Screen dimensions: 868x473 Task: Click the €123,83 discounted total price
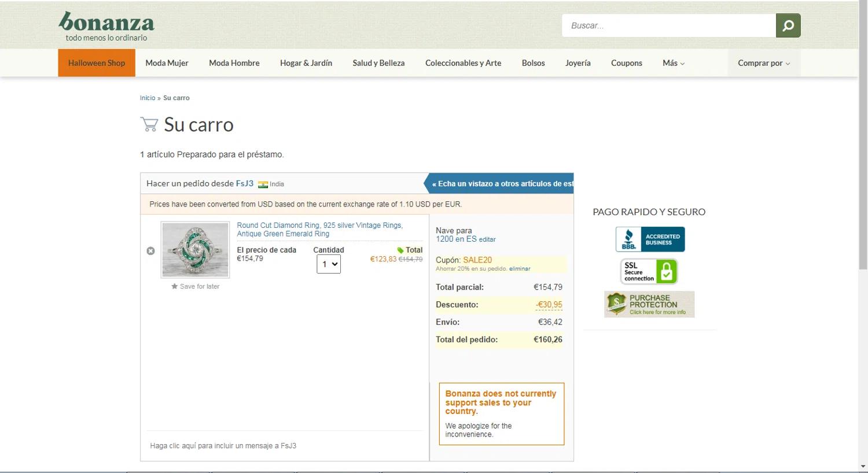[x=383, y=260]
